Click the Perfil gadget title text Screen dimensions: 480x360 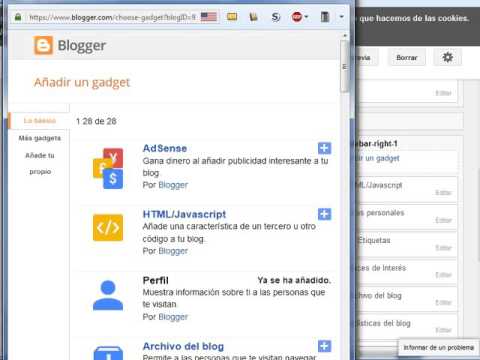[156, 280]
